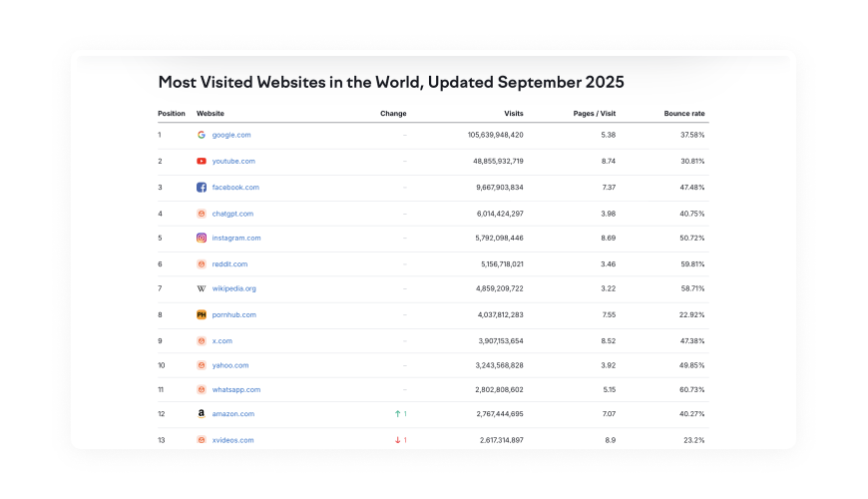Image resolution: width=868 pixels, height=499 pixels.
Task: Select bounce rate 59.81%
Action: [x=692, y=264]
